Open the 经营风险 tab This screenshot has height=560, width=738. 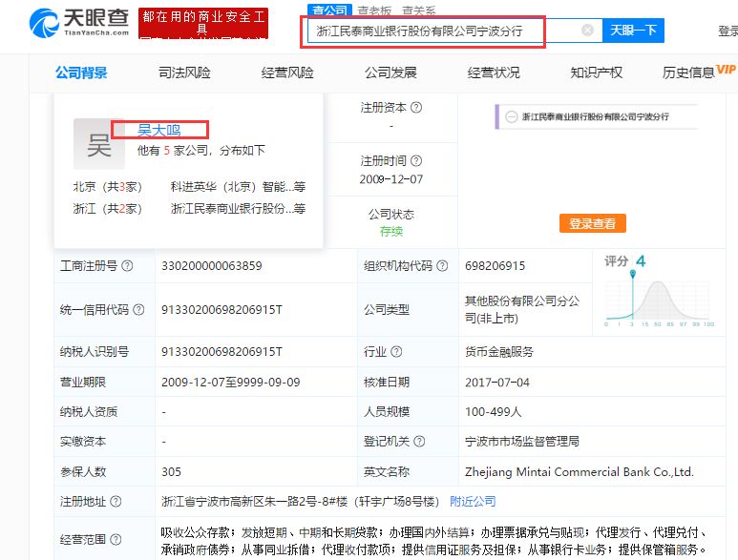[287, 73]
